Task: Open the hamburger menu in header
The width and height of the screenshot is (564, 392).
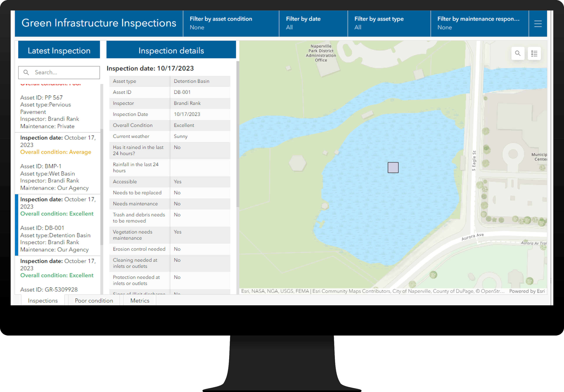Action: tap(538, 24)
